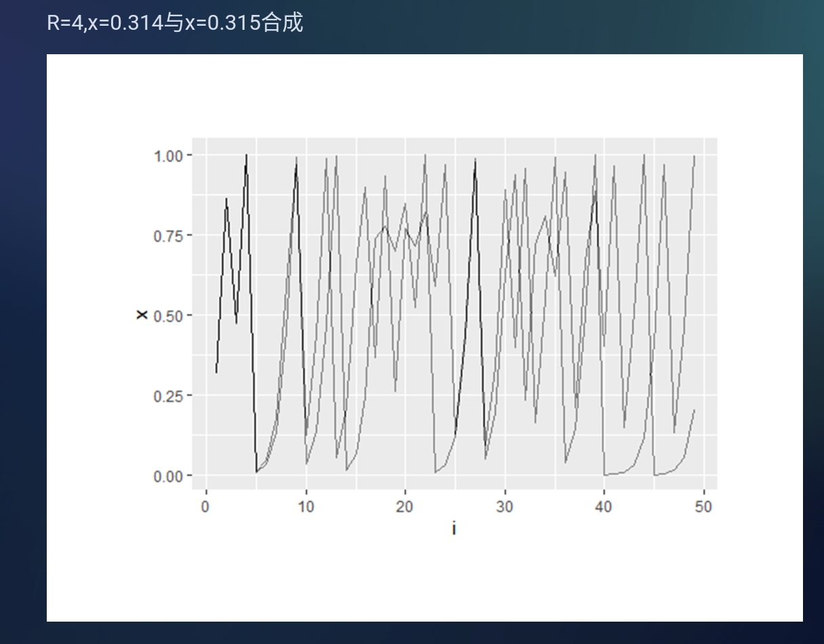Click the curve trough near i=23
824x644 pixels.
click(434, 471)
